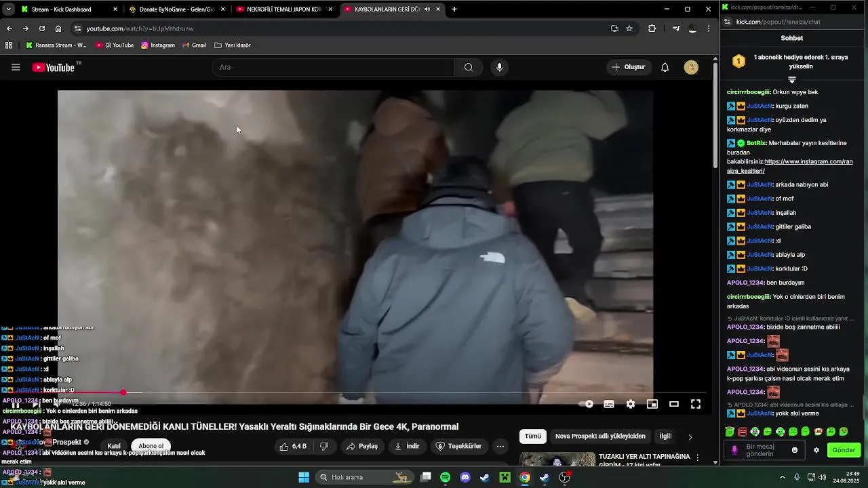Click the Oluştur create button

628,67
